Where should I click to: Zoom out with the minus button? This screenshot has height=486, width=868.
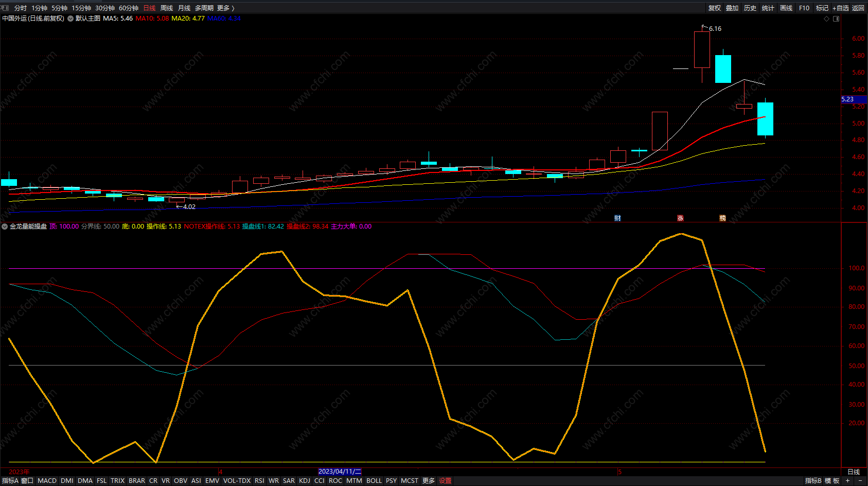pyautogui.click(x=860, y=481)
